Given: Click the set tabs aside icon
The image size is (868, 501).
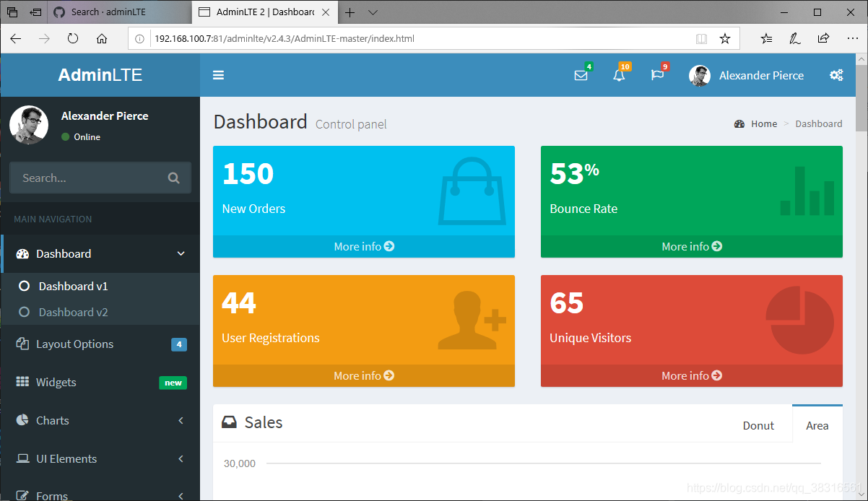Looking at the screenshot, I should point(35,12).
